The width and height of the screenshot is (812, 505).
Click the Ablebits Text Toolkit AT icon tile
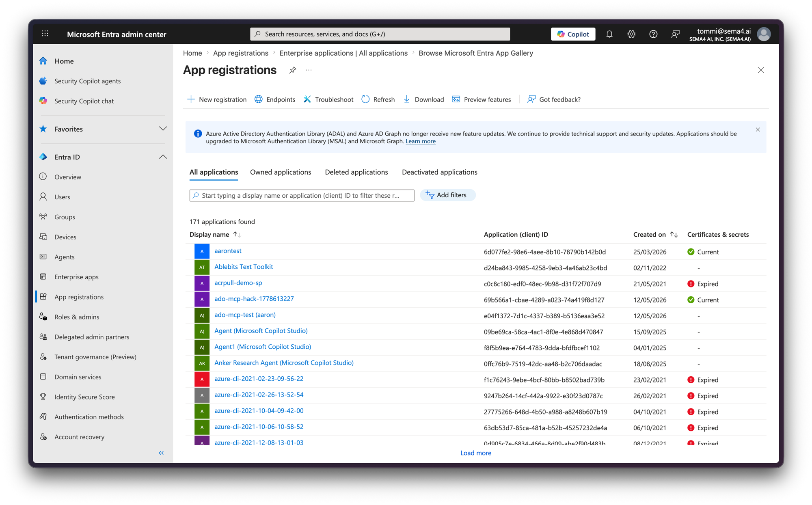click(202, 267)
